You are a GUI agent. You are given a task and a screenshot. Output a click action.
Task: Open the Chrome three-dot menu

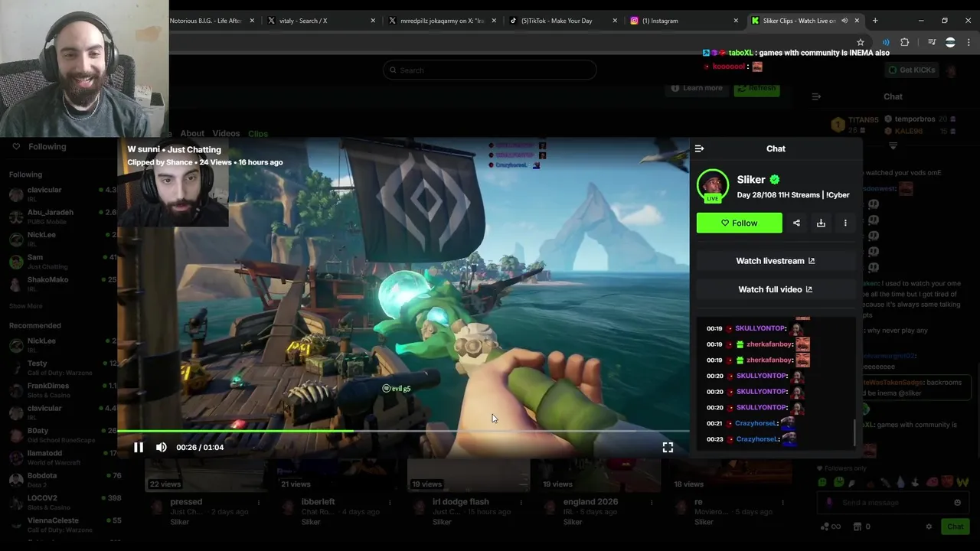click(968, 42)
